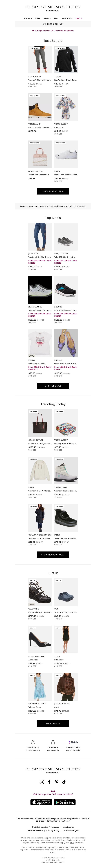Click the Shop Premium Outlets header logo

[53, 8]
